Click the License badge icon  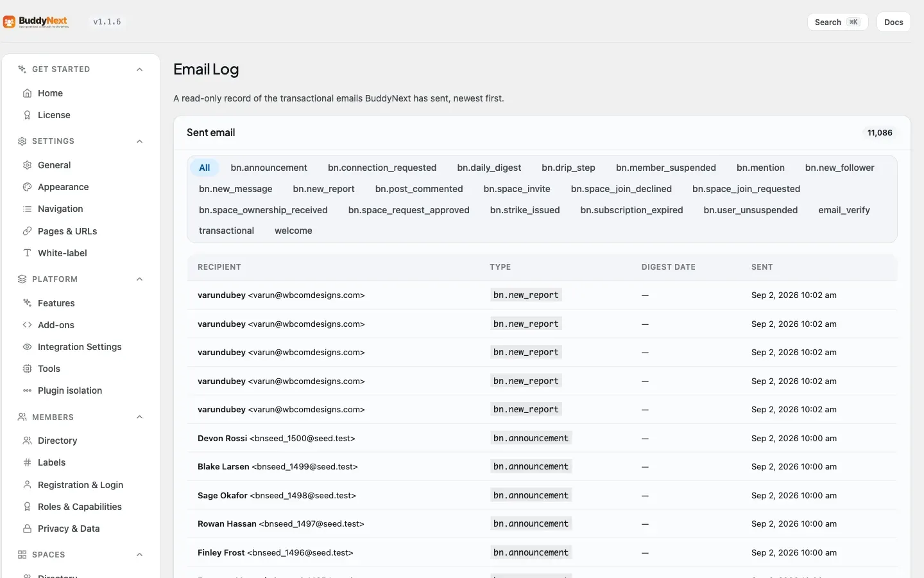click(x=27, y=115)
